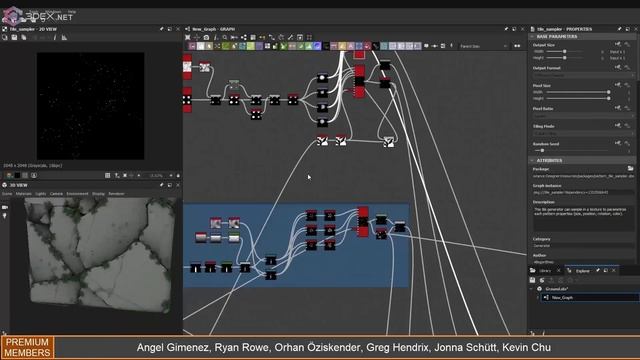Click the save icon in Explorer toolbar
Viewport: 640px width, 360px height.
[532, 280]
